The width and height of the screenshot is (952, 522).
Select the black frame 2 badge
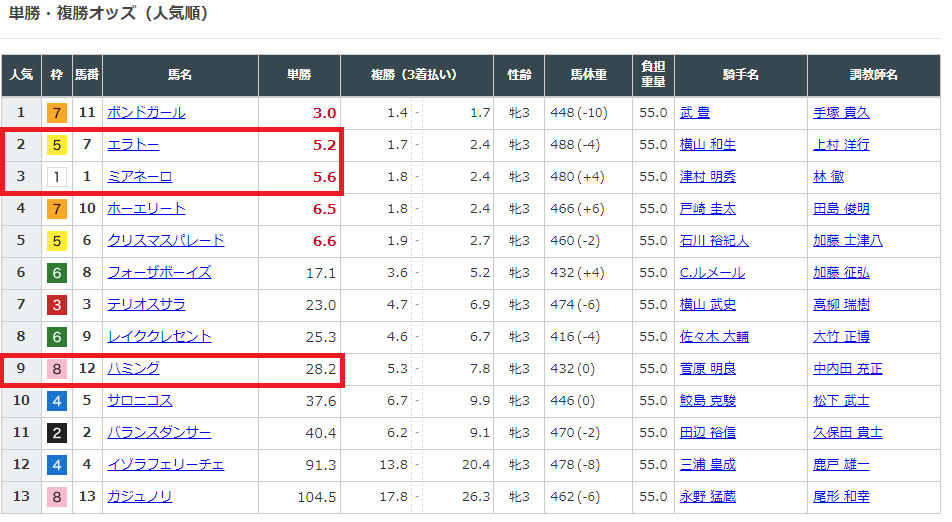pos(58,433)
